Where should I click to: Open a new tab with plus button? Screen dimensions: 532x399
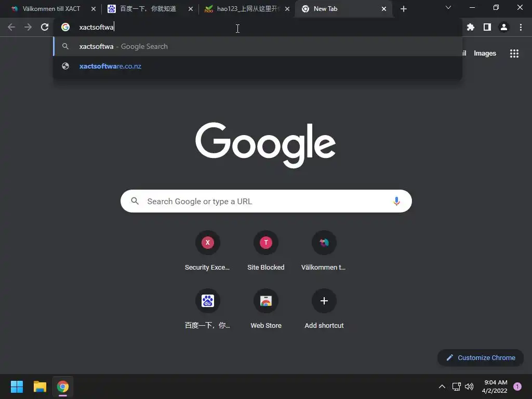pyautogui.click(x=403, y=9)
